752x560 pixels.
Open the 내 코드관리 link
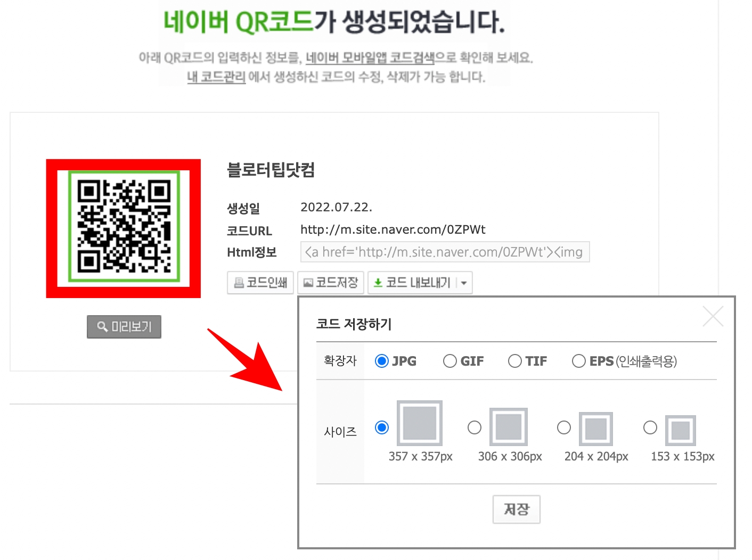[x=216, y=77]
